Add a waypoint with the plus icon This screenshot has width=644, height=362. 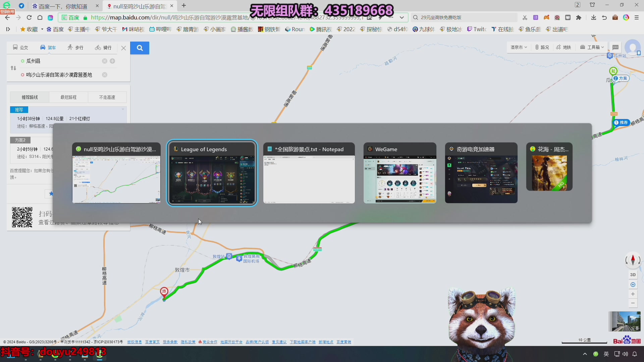point(112,61)
